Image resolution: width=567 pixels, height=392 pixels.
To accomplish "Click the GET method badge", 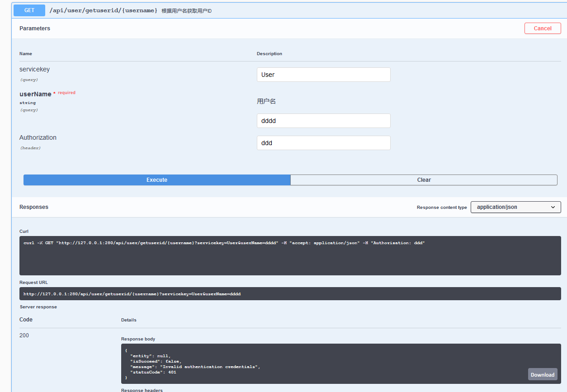I will (x=29, y=10).
